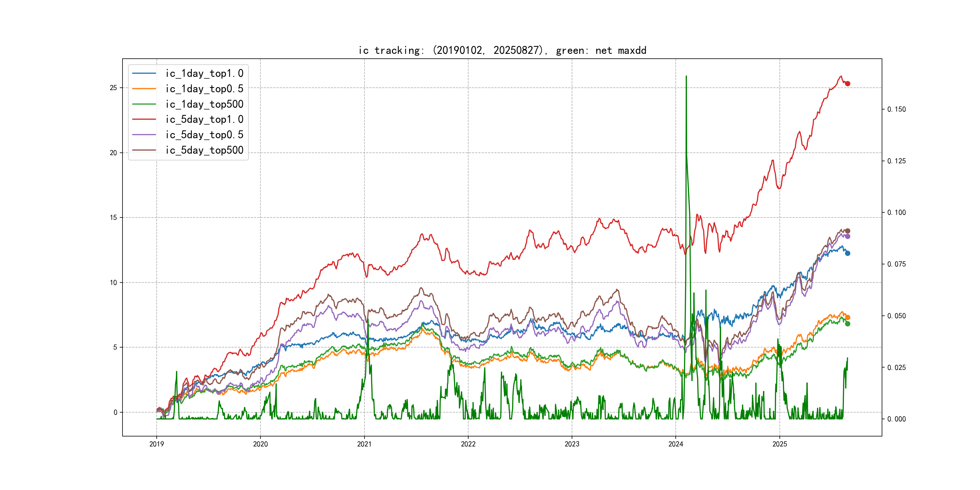
Task: Click the ic_1day_top0.5 legend label
Action: coord(204,89)
